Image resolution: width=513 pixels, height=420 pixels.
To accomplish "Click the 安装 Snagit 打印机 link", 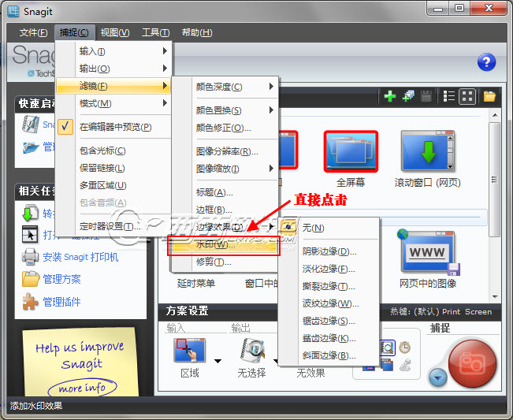I will tap(80, 257).
